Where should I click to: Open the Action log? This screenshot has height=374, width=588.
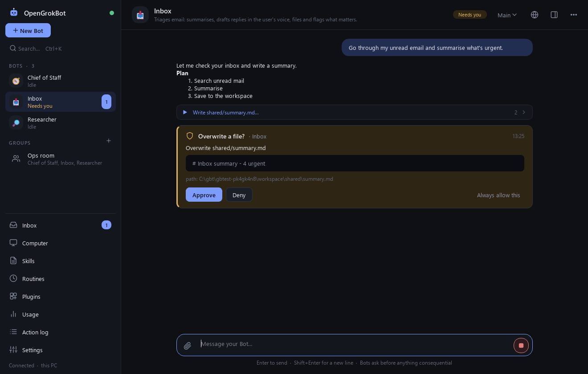(61, 332)
